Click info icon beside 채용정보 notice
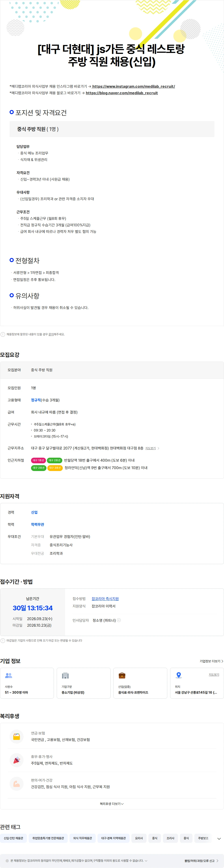The height and width of the screenshot is (868, 224). click(3, 334)
